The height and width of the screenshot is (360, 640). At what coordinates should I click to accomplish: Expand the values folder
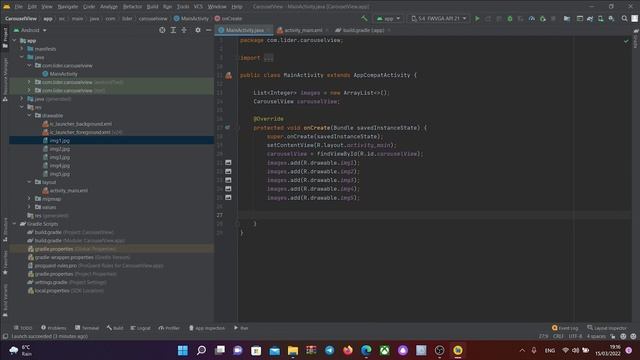tap(29, 207)
